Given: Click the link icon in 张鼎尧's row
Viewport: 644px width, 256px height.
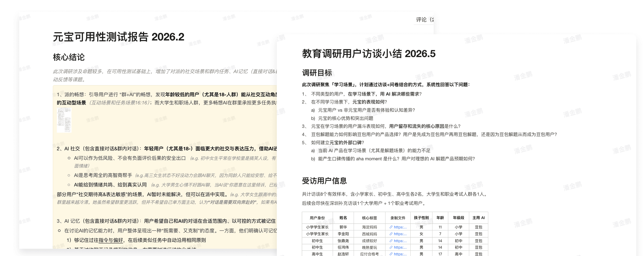Looking at the screenshot, I should point(391,241).
